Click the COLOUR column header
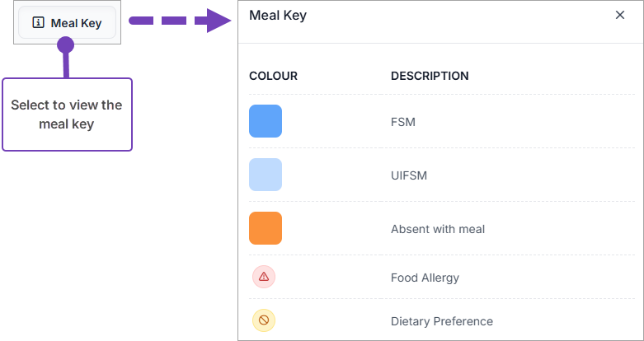The width and height of the screenshot is (644, 341). coord(273,76)
